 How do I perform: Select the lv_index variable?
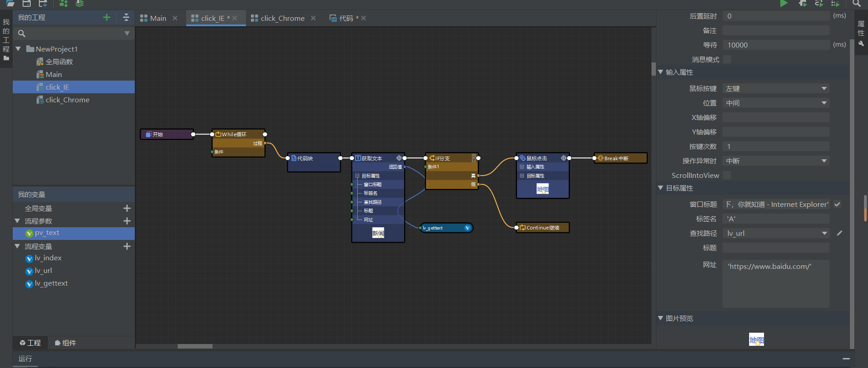click(x=48, y=258)
